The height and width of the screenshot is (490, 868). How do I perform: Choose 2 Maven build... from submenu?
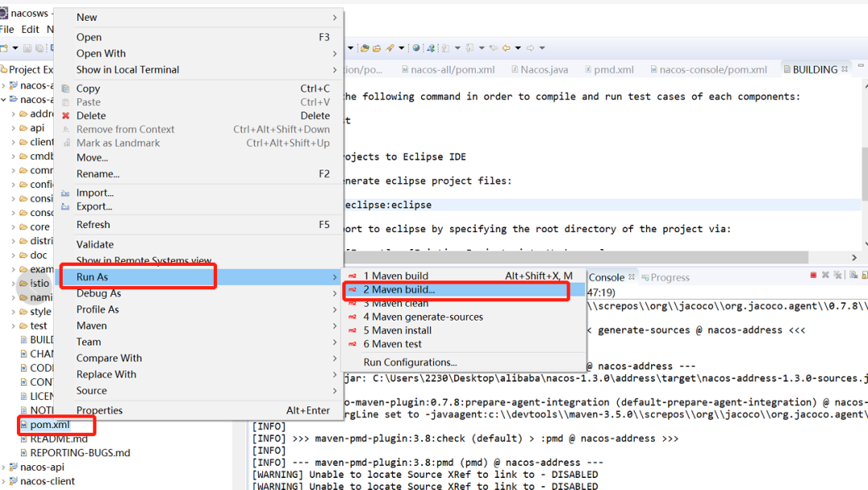point(464,290)
